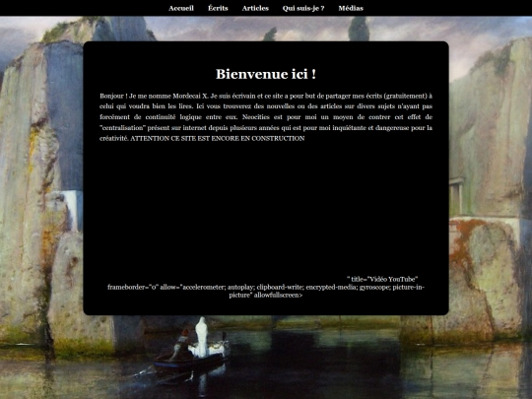
Task: Click the line starting frameborder="0" allow=
Action: tap(266, 287)
